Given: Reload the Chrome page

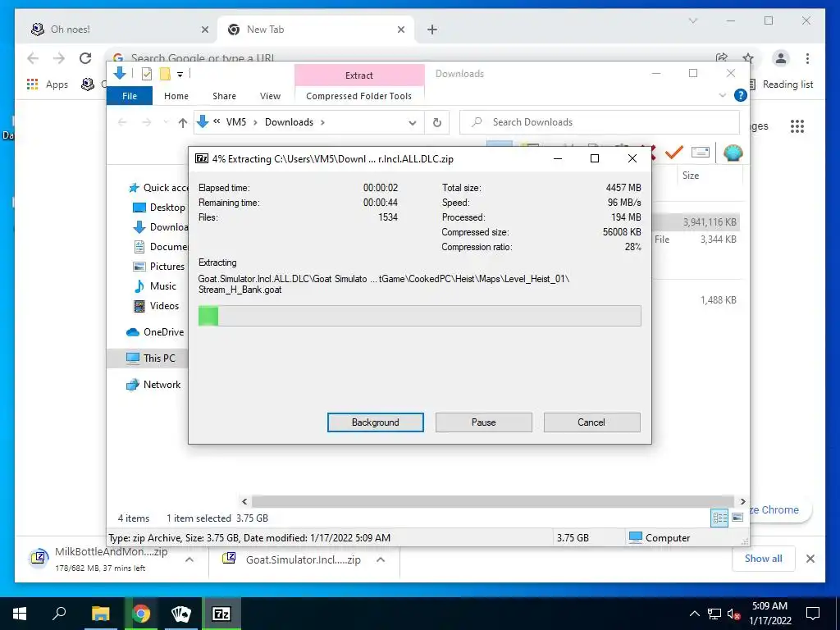Looking at the screenshot, I should (85, 58).
